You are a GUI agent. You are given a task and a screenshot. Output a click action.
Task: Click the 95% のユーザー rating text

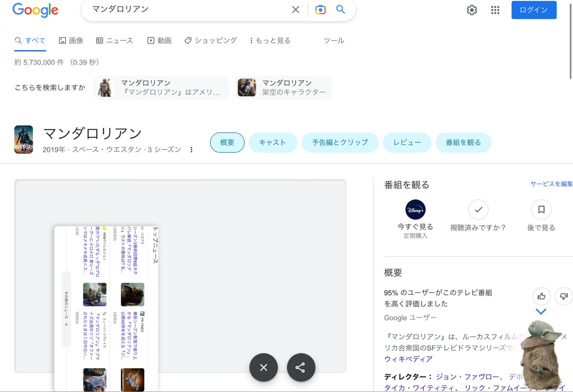438,298
